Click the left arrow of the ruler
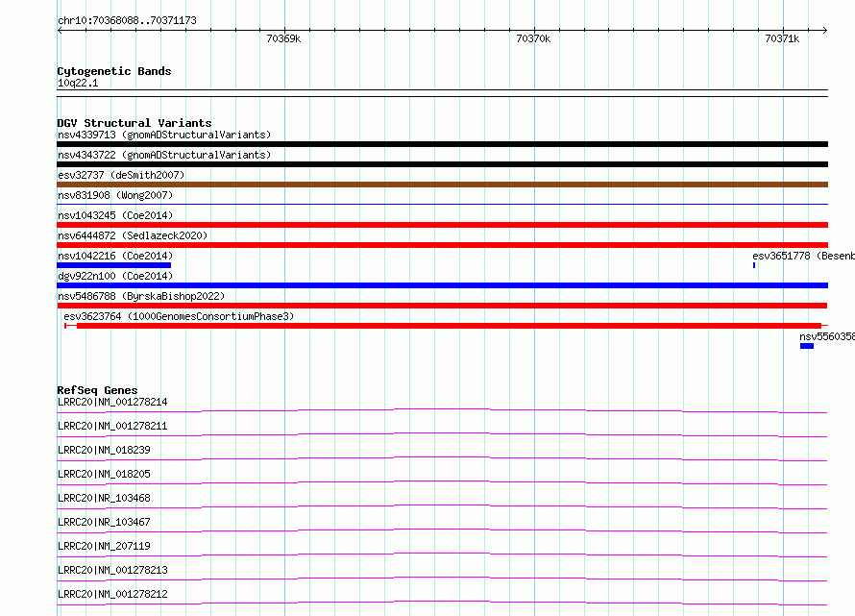855x616 pixels. click(60, 31)
